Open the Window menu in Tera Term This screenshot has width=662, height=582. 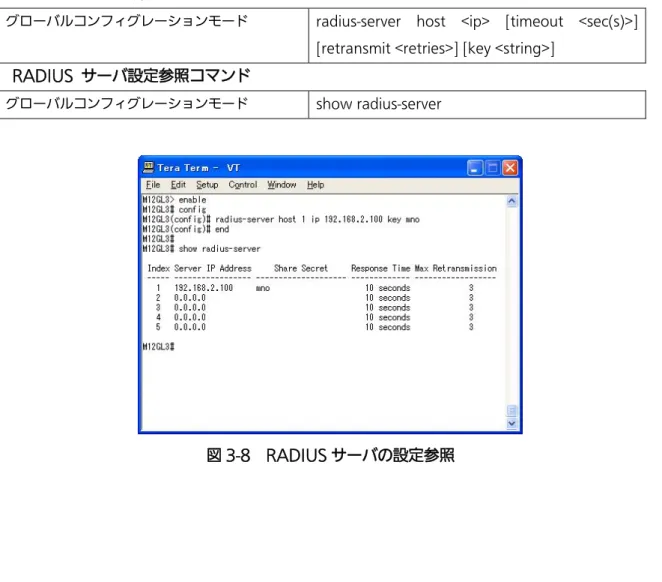pos(282,185)
